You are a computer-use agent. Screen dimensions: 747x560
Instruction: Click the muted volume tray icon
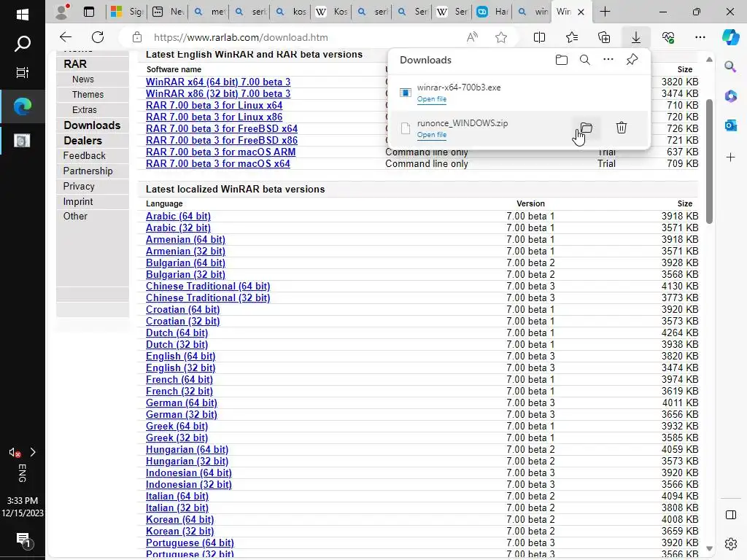tap(15, 452)
